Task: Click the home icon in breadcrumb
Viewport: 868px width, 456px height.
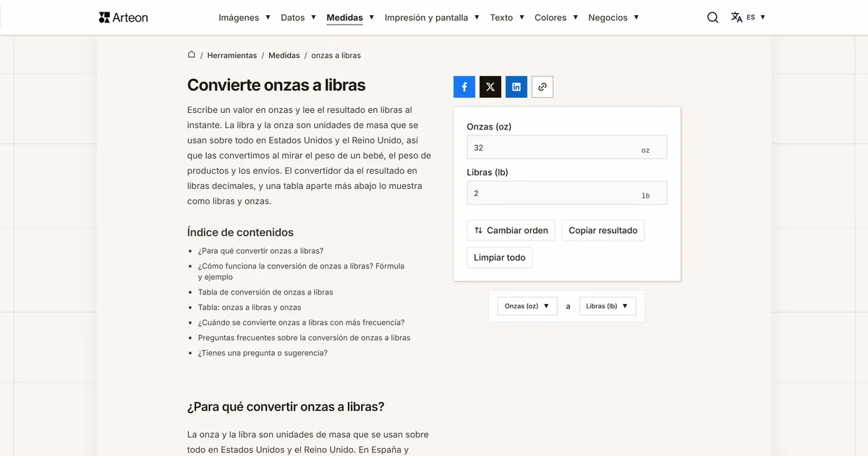Action: 192,55
